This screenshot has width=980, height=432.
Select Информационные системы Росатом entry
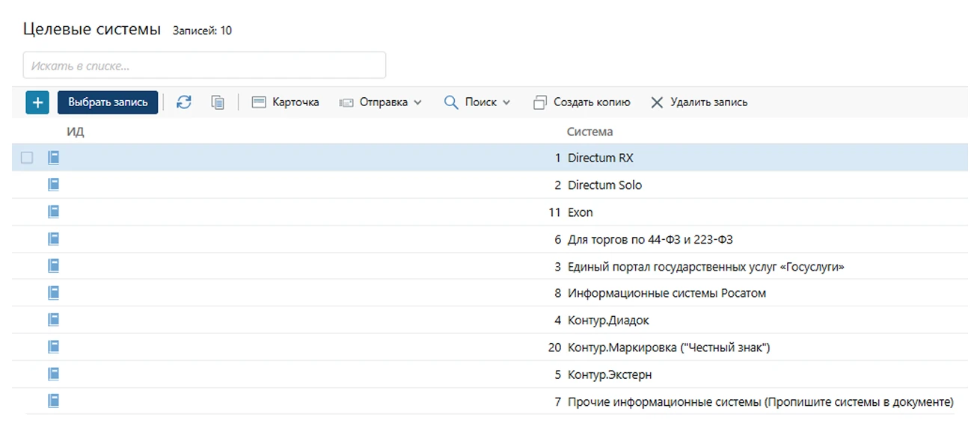[667, 294]
